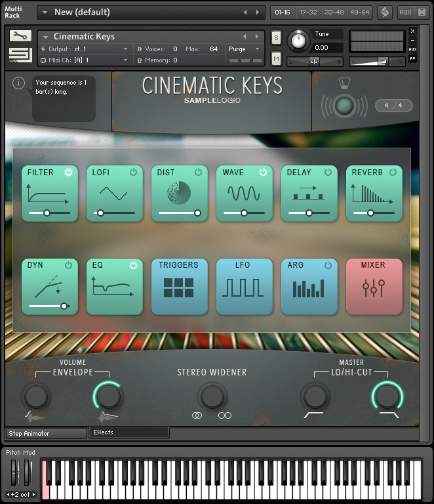The width and height of the screenshot is (434, 504).
Task: Open the DELAY effect steps icon
Action: (309, 193)
